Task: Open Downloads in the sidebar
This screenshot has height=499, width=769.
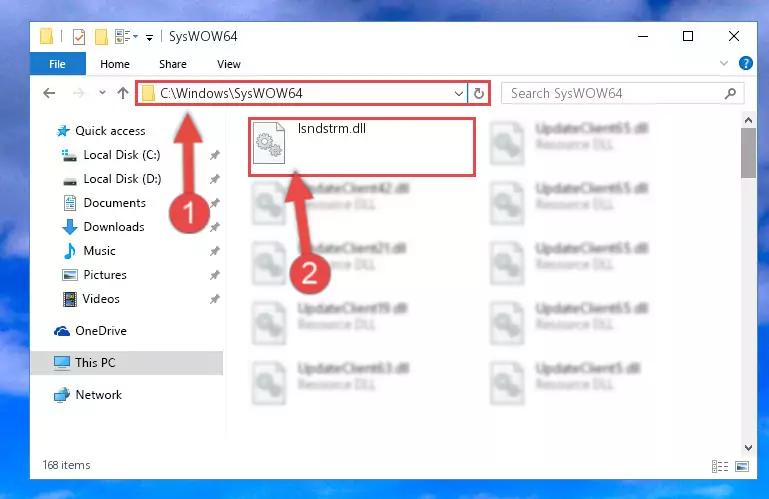Action: (x=114, y=227)
